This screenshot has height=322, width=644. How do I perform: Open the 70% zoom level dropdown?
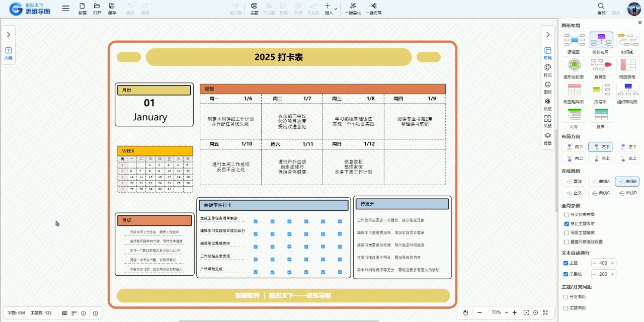507,313
